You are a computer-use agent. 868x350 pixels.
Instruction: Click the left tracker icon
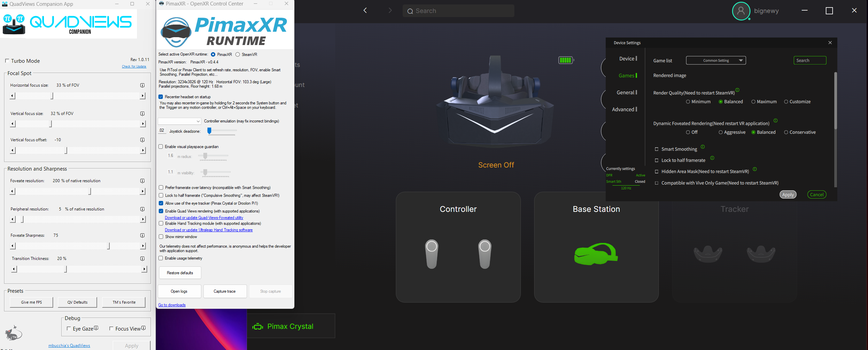point(708,254)
